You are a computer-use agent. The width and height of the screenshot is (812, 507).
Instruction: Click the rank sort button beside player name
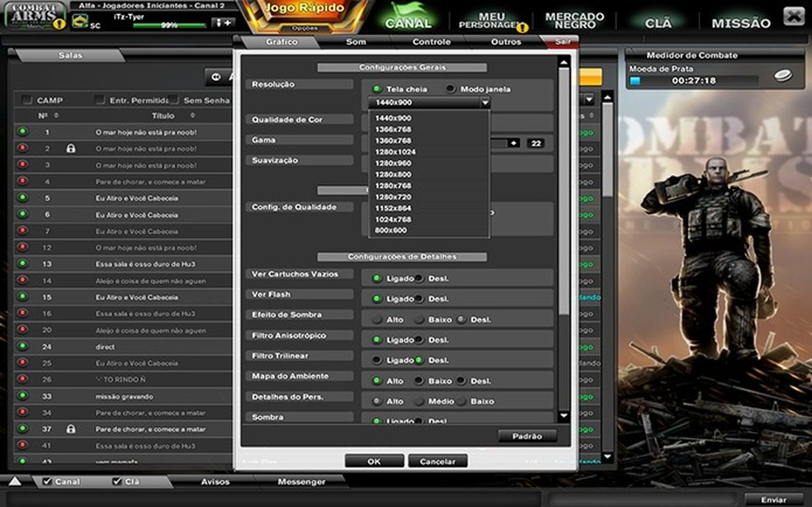pyautogui.click(x=222, y=23)
